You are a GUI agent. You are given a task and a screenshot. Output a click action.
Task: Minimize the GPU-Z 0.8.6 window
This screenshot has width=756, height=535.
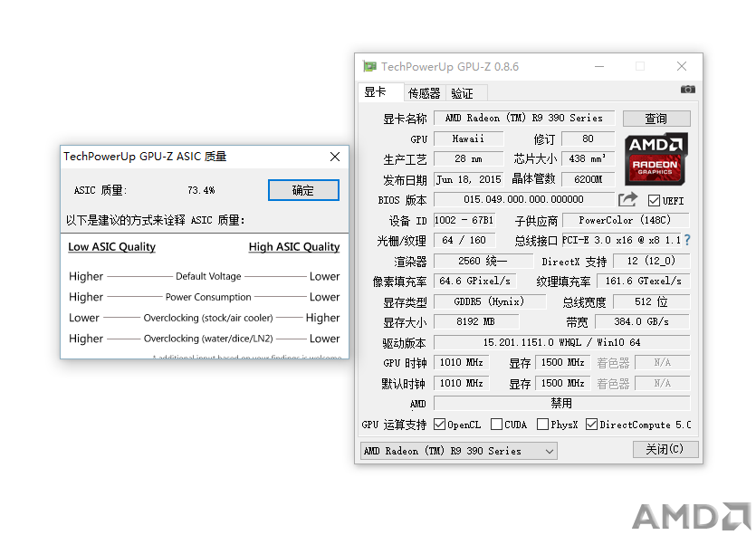tap(599, 66)
